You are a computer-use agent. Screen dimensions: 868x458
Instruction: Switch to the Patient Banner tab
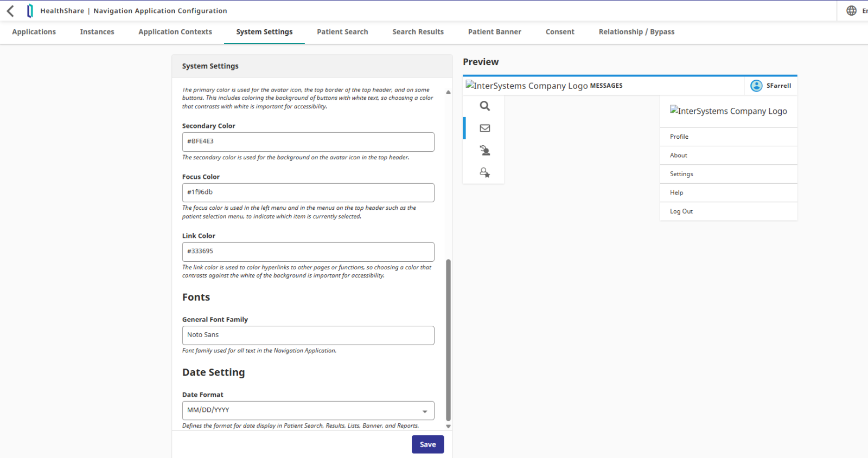coord(495,32)
